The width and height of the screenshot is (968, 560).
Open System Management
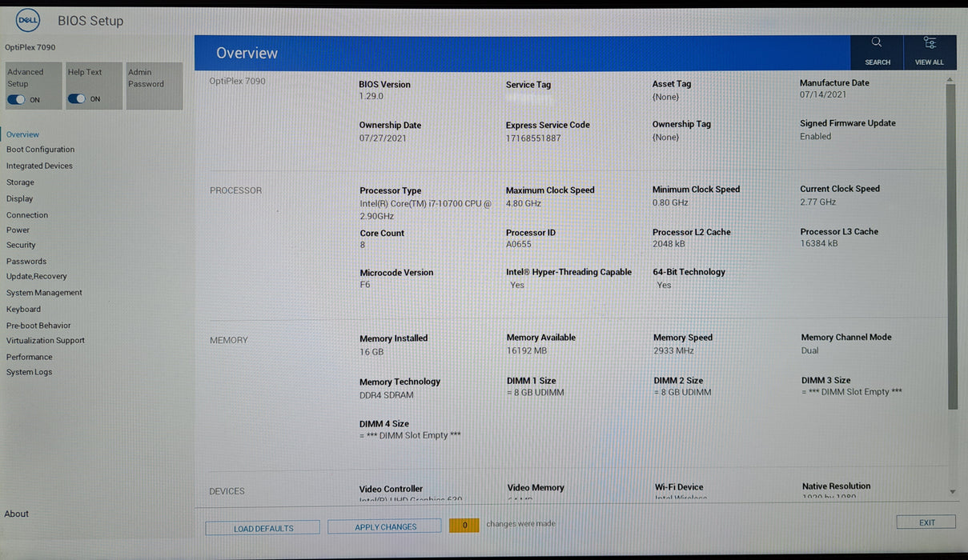(x=44, y=293)
